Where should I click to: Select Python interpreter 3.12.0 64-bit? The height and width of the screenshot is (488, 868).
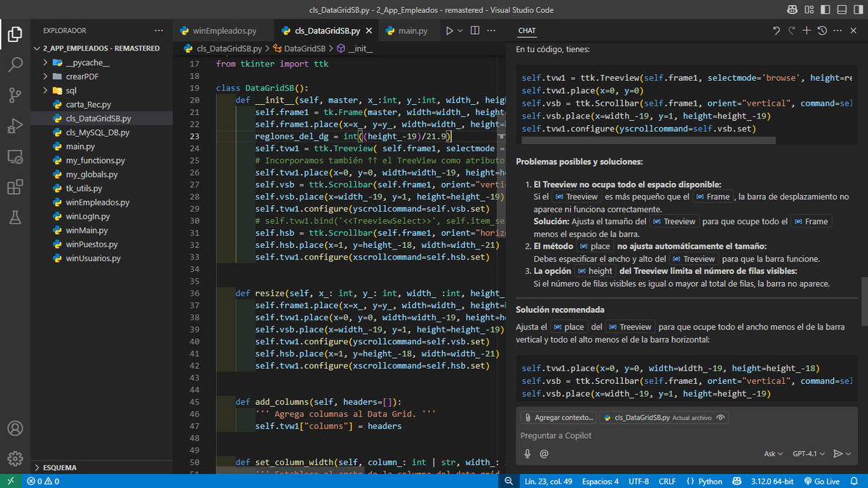point(773,481)
